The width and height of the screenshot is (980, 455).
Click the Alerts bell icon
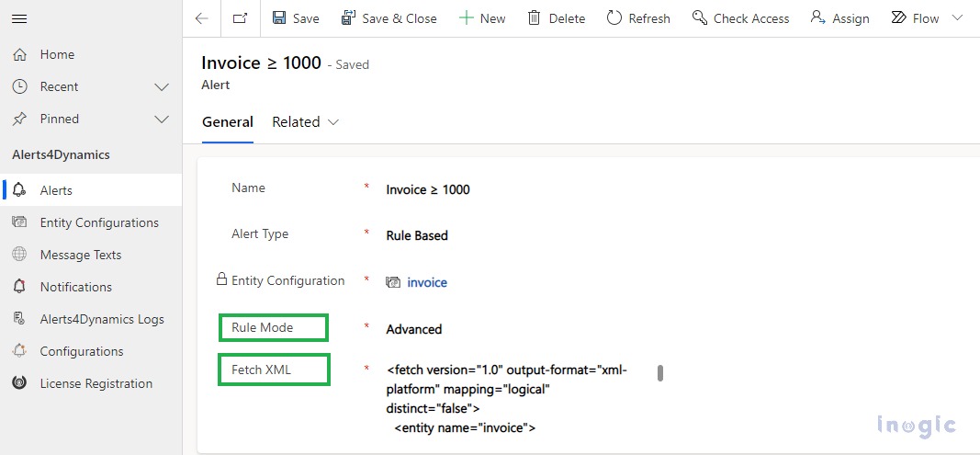point(19,190)
